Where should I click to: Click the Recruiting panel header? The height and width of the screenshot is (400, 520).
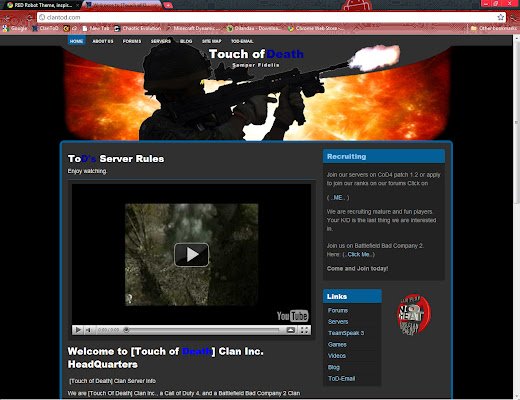384,156
